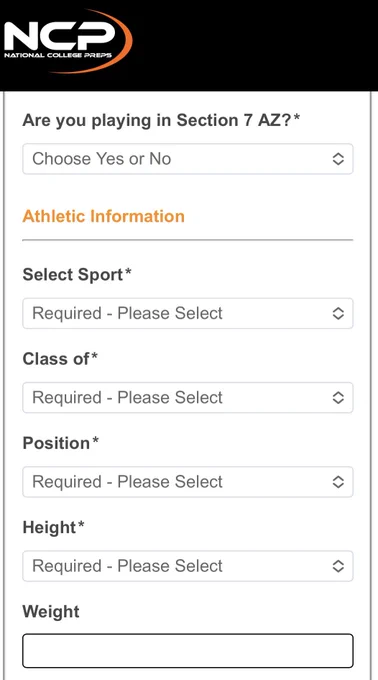Click the chevron arrows in Class of field
The image size is (378, 680).
click(x=338, y=397)
